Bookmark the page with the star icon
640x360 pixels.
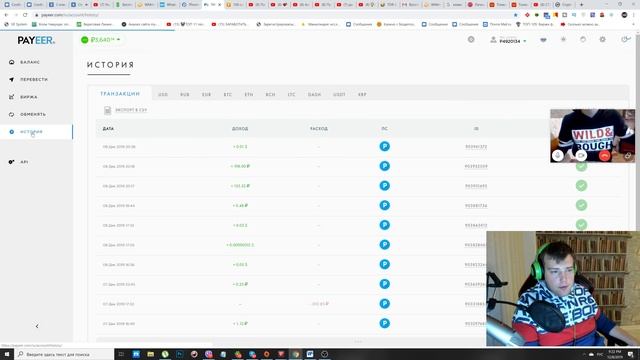click(516, 15)
